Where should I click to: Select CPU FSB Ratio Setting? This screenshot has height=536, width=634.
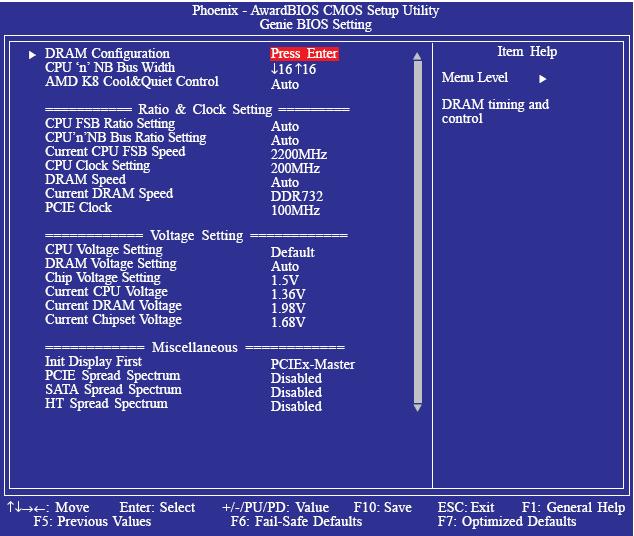click(110, 123)
